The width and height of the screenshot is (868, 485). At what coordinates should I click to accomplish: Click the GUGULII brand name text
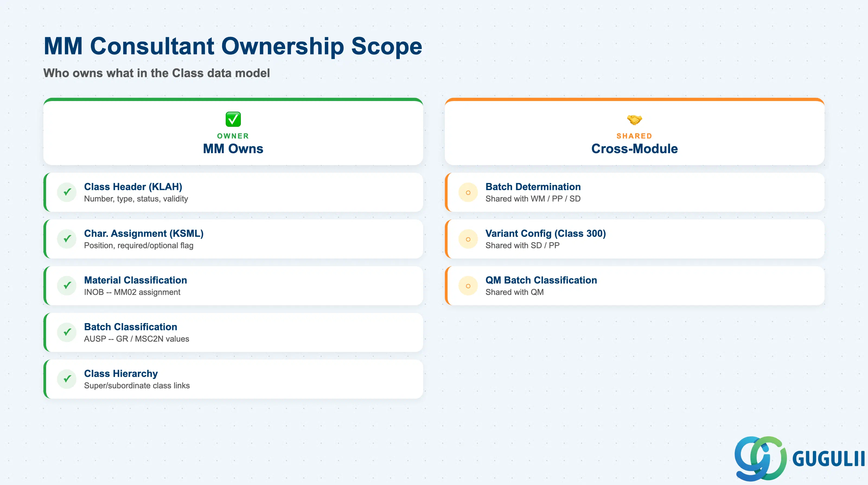pos(829,459)
